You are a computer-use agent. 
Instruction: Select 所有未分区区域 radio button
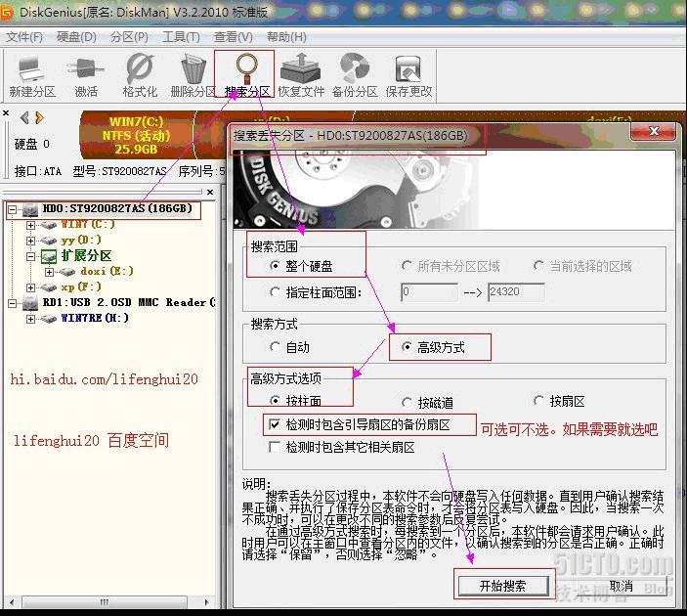tap(407, 266)
